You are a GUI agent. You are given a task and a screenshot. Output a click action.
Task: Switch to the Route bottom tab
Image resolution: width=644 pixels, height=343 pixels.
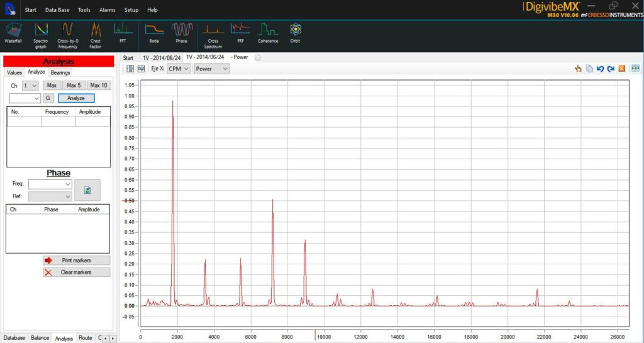[86, 338]
